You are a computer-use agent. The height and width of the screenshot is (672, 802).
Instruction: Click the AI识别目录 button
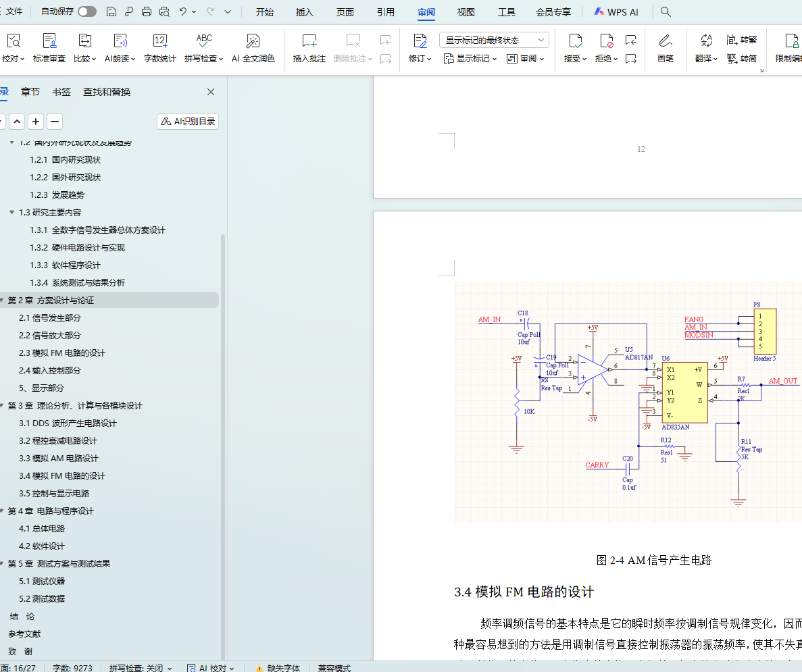pyautogui.click(x=188, y=122)
